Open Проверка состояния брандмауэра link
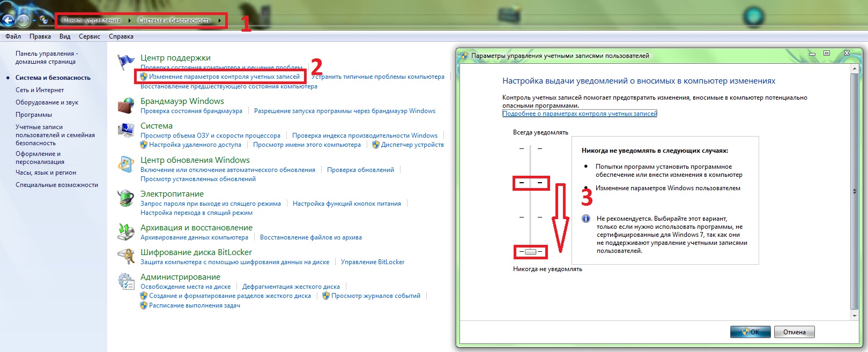 [x=191, y=111]
